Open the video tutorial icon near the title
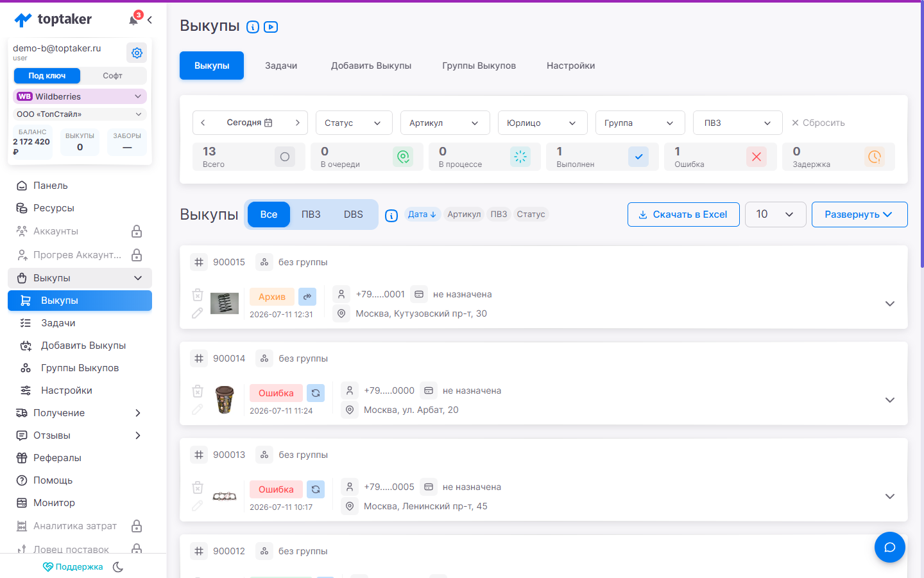 tap(271, 27)
